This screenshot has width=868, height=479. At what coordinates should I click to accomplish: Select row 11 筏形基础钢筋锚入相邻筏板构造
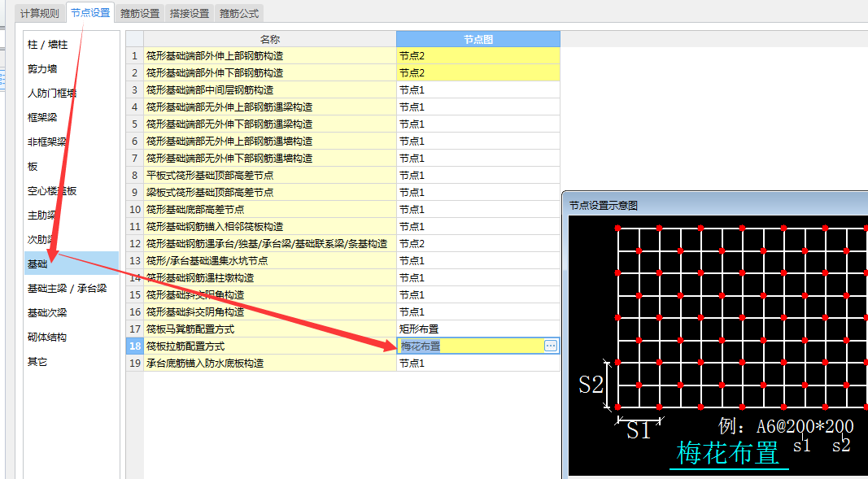[x=270, y=227]
